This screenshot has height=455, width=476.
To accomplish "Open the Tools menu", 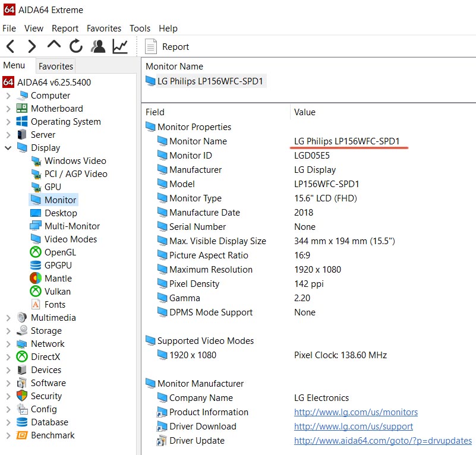I will 140,29.
